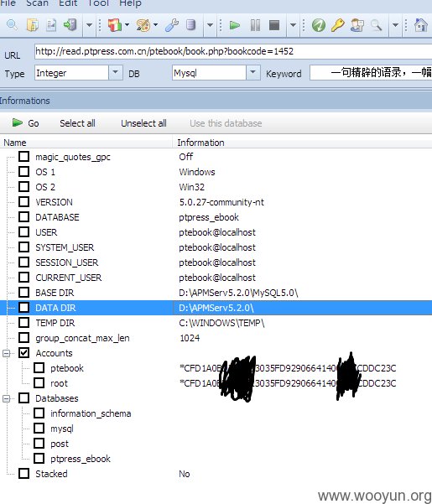The height and width of the screenshot is (504, 432).
Task: Start the scan with green play icon
Action: pos(235,25)
